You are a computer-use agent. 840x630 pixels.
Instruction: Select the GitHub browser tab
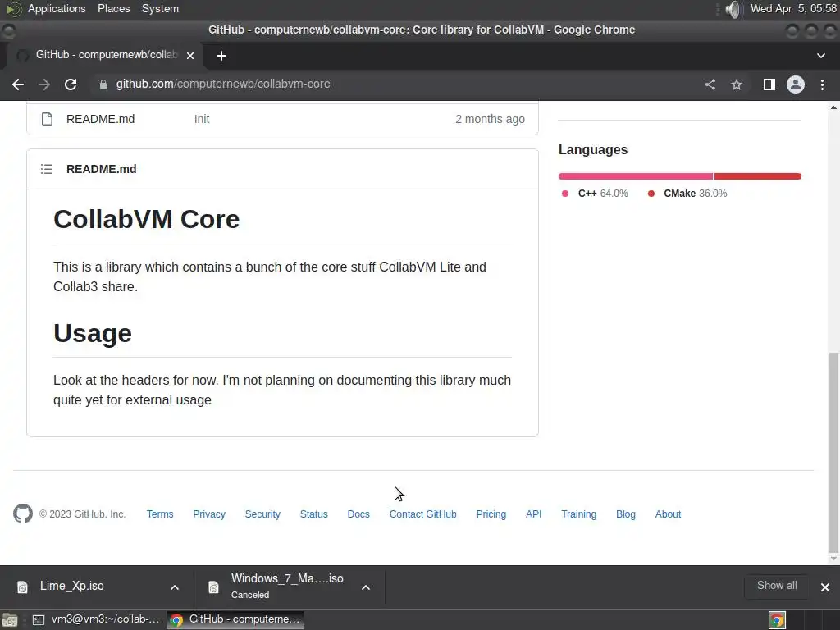pos(106,55)
